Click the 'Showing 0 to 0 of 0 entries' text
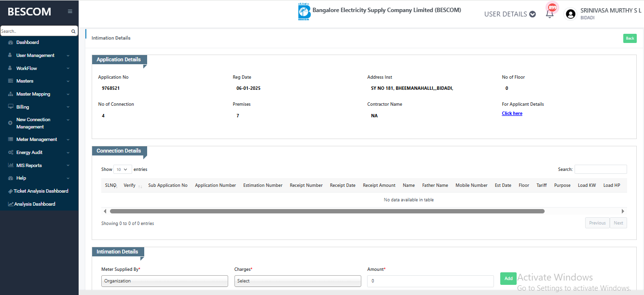 tap(128, 224)
